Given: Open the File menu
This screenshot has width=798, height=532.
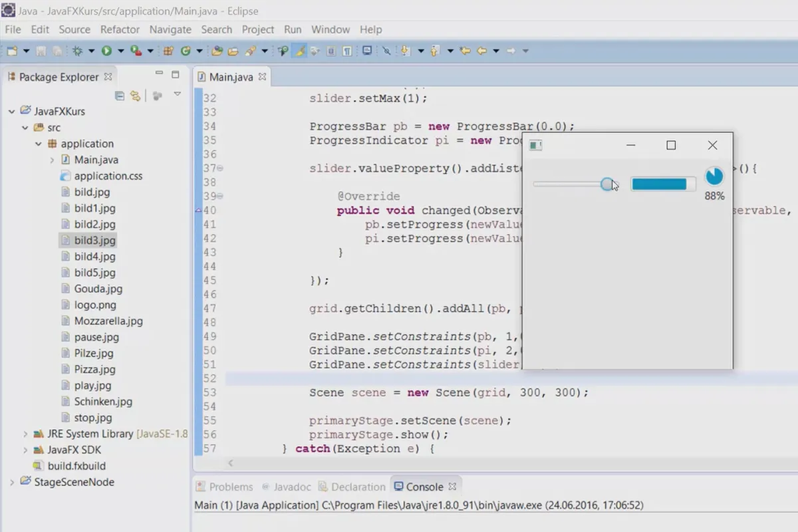Looking at the screenshot, I should tap(13, 29).
